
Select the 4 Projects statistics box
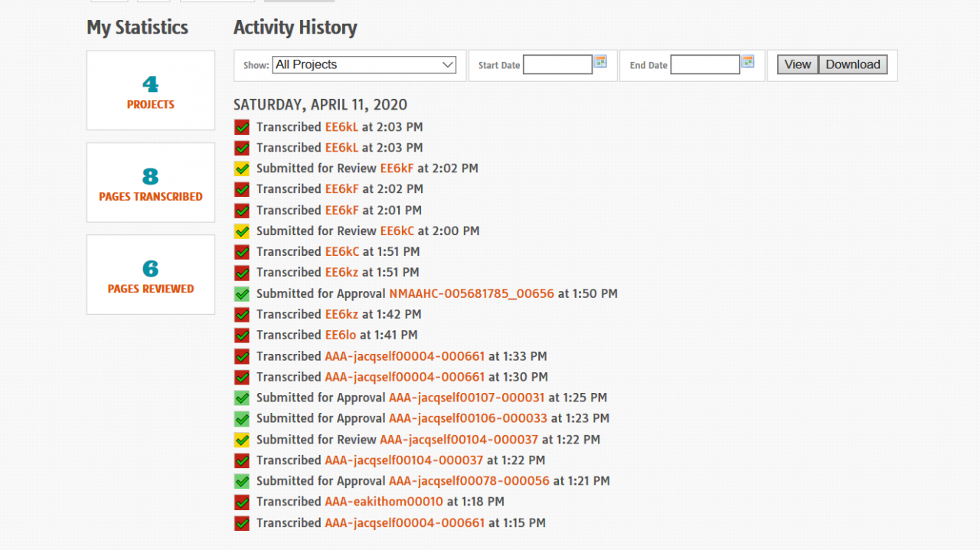[151, 90]
